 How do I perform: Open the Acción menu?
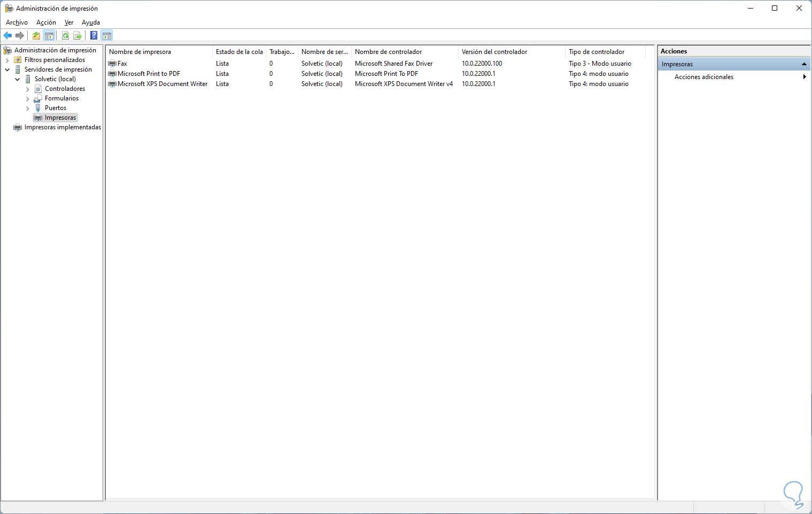pyautogui.click(x=46, y=22)
